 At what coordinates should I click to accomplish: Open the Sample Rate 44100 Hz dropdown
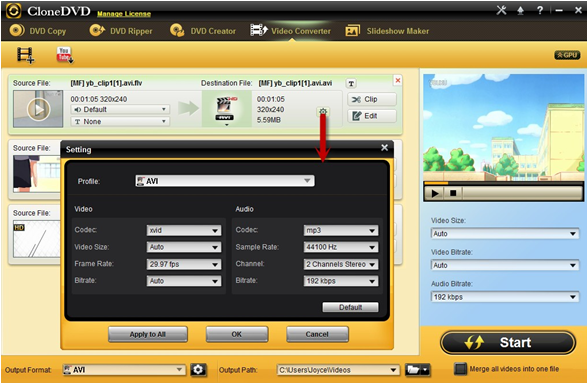[x=341, y=247]
